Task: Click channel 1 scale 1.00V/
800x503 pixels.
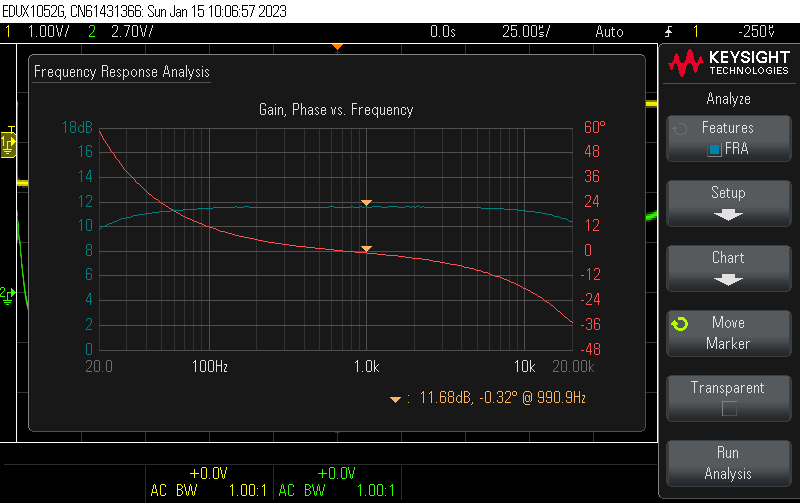Action: pos(48,32)
